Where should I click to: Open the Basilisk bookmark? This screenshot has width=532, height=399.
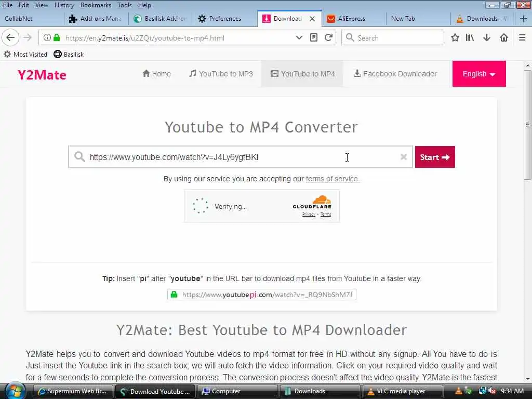(x=69, y=54)
